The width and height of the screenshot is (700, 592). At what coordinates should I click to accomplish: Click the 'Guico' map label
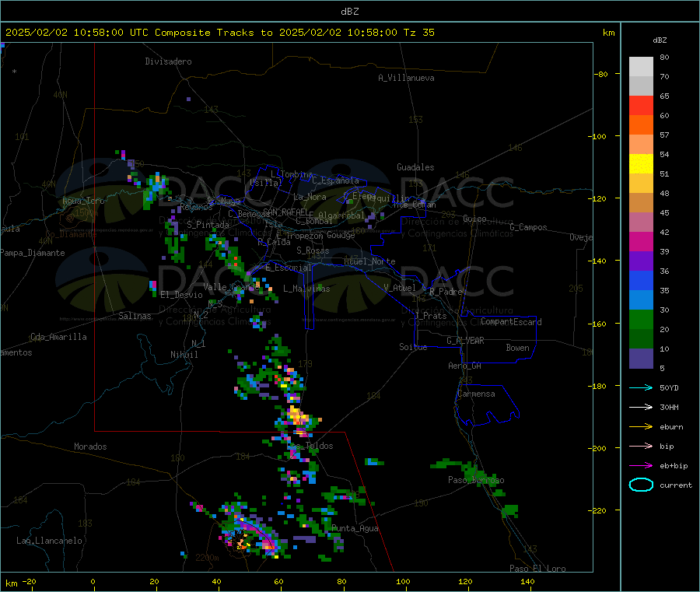tap(474, 219)
